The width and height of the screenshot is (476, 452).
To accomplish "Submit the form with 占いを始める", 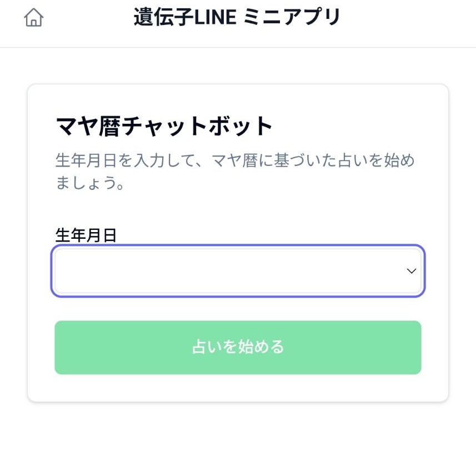I will tap(238, 347).
